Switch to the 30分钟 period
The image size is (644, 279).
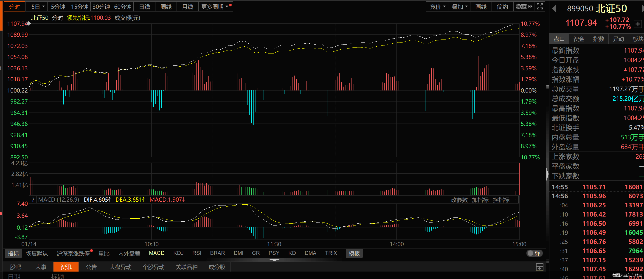tap(101, 7)
